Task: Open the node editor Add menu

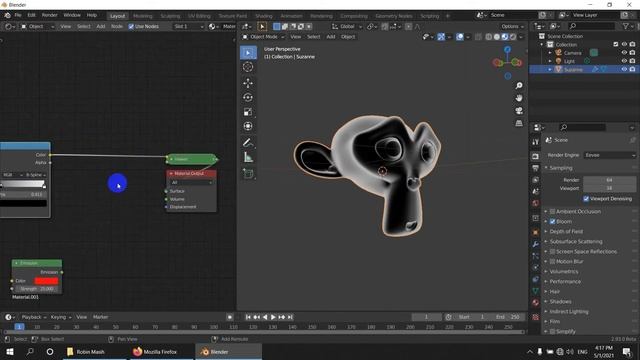Action: click(x=101, y=27)
